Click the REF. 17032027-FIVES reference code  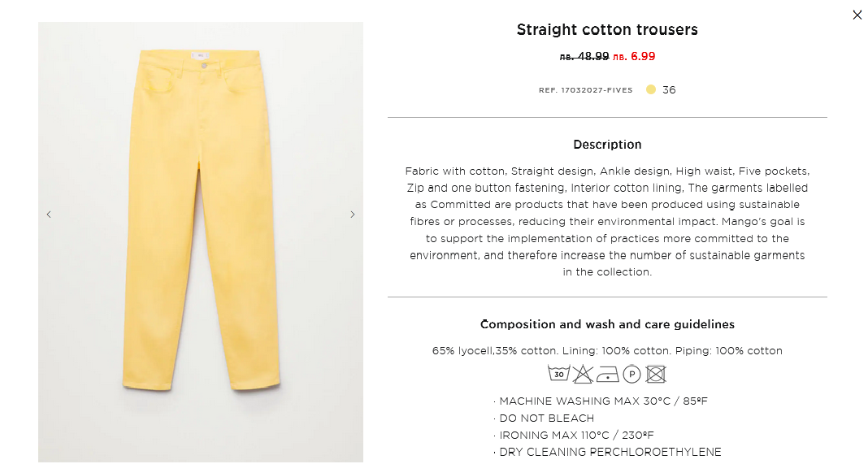coord(585,90)
